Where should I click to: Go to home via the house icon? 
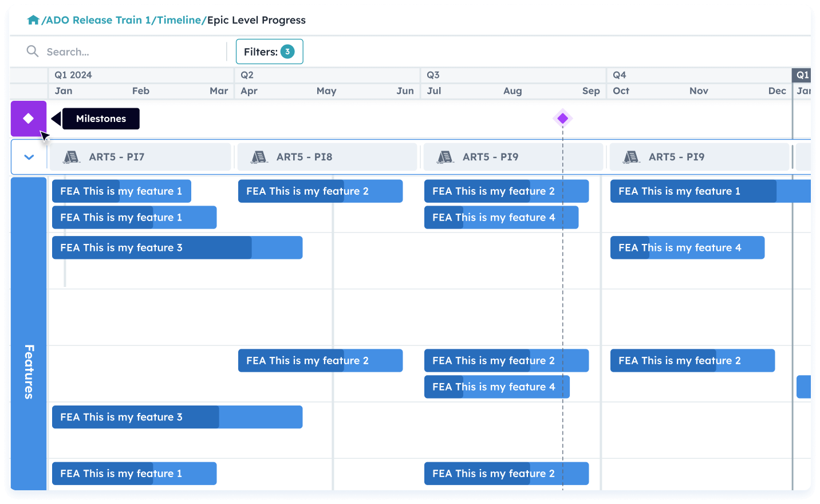33,20
